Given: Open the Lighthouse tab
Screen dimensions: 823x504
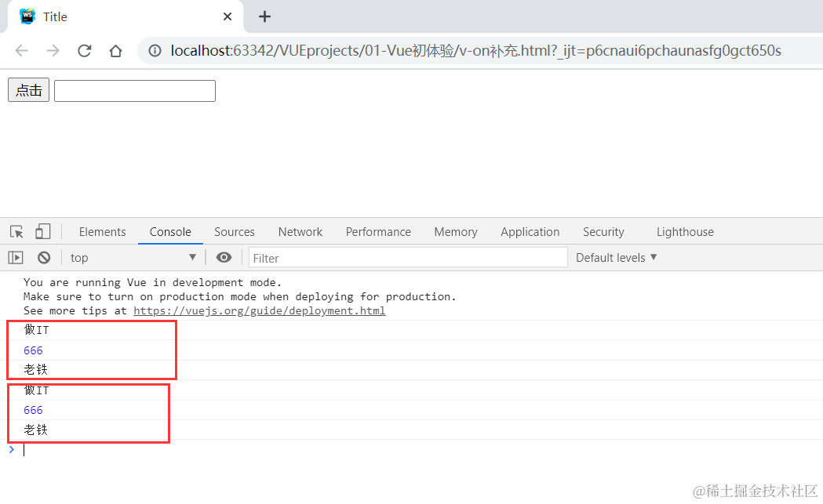Looking at the screenshot, I should point(685,232).
